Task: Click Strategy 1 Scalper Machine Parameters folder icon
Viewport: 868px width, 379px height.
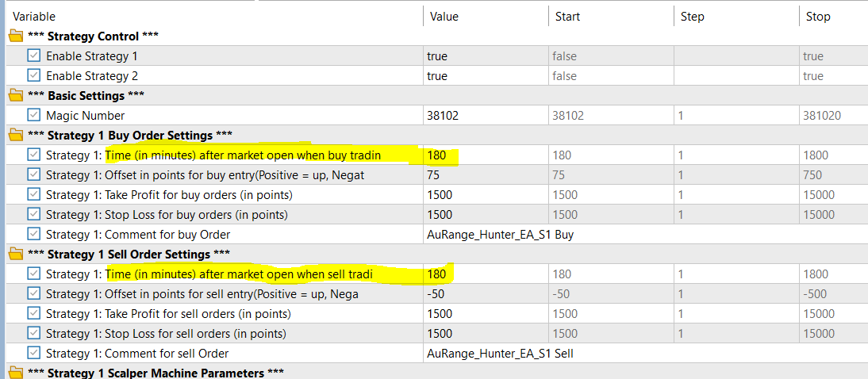Action: point(15,373)
